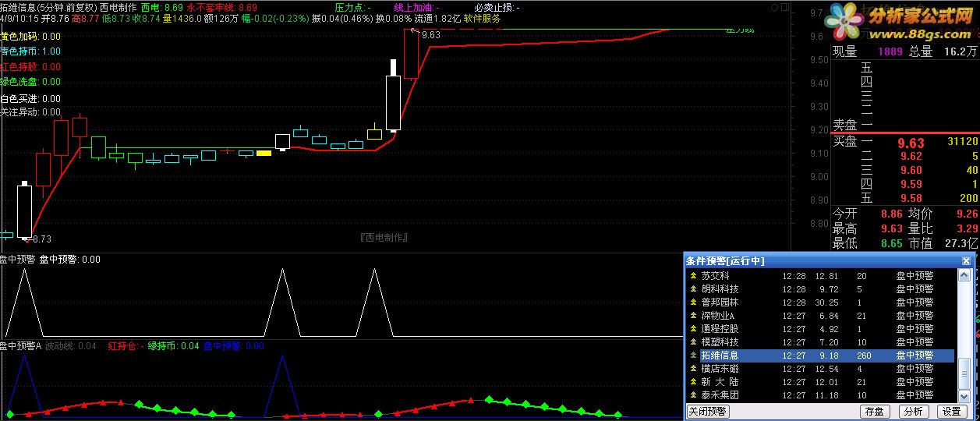The width and height of the screenshot is (980, 421).
Task: Click the alert icon beside 新大陆
Action: tap(693, 381)
